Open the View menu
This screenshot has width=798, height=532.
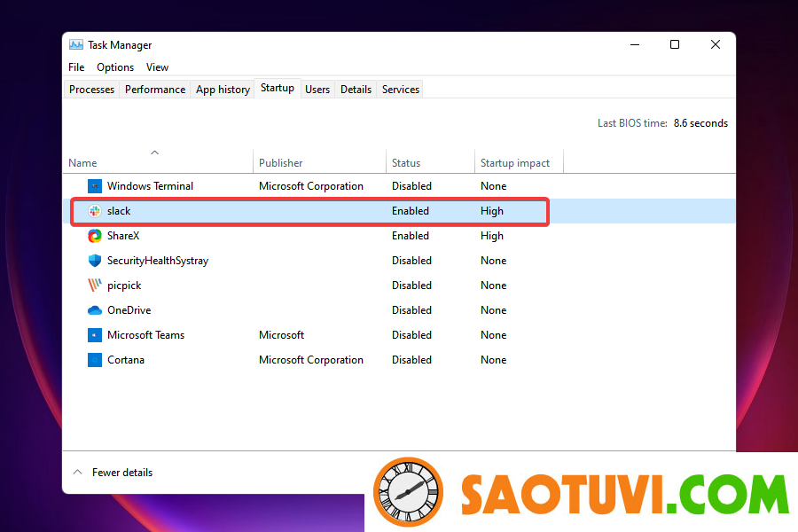pos(157,66)
